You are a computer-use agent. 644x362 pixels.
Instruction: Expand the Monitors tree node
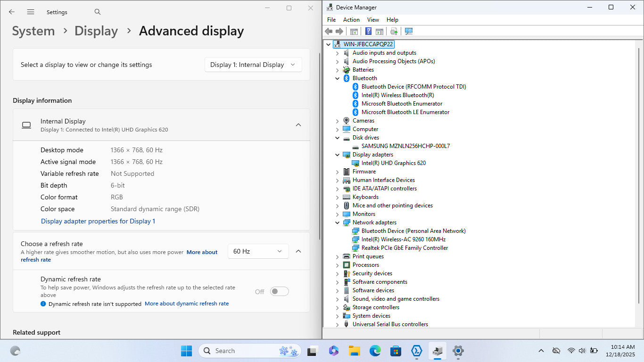(337, 214)
